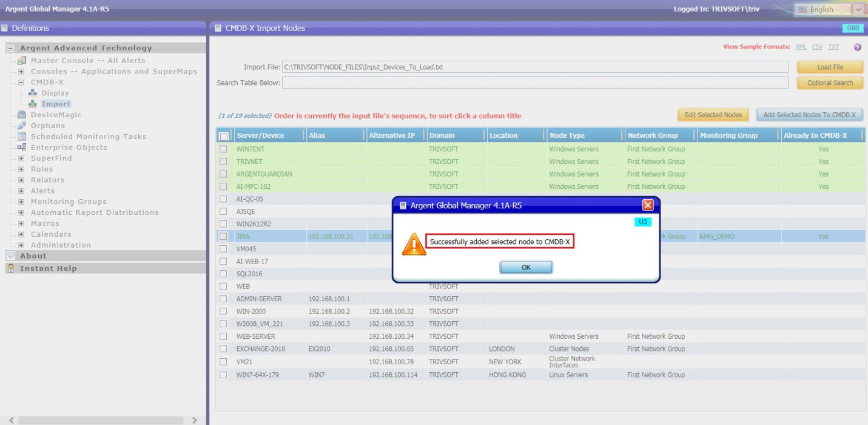Click the Scheduled Monitoring Tasks icon

22,137
